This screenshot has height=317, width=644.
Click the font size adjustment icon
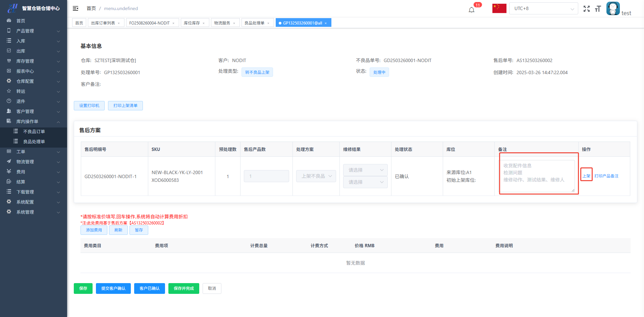coord(598,9)
